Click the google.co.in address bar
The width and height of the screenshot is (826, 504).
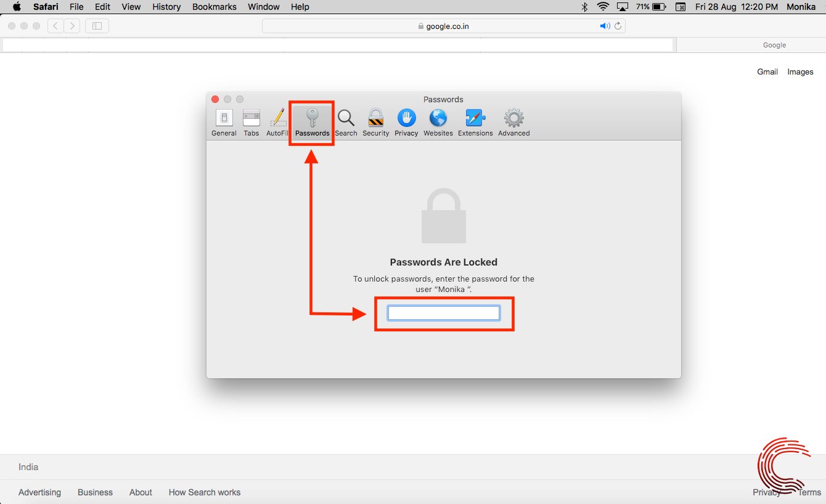coord(444,26)
